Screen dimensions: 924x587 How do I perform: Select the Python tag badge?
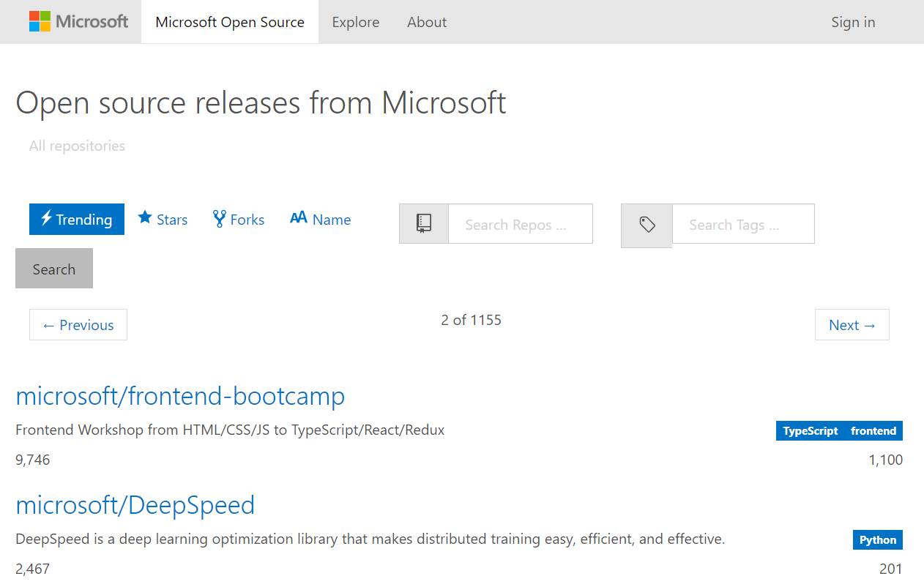click(x=878, y=540)
